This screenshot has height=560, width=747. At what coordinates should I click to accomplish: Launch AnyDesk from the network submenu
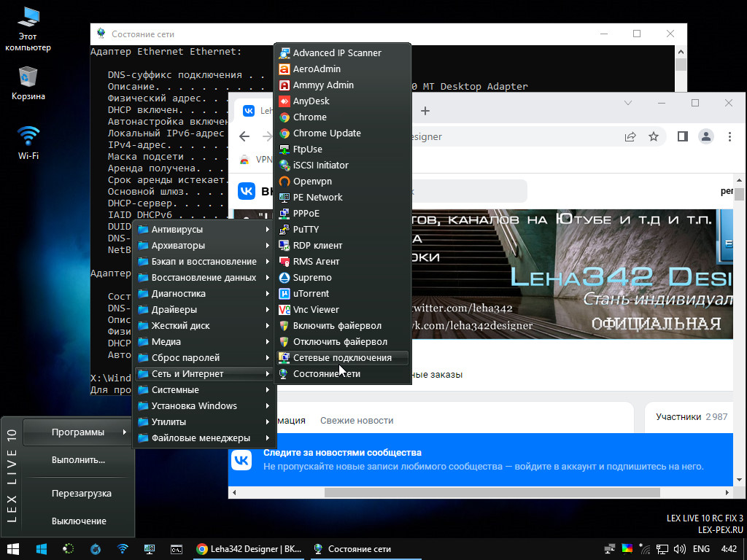311,101
